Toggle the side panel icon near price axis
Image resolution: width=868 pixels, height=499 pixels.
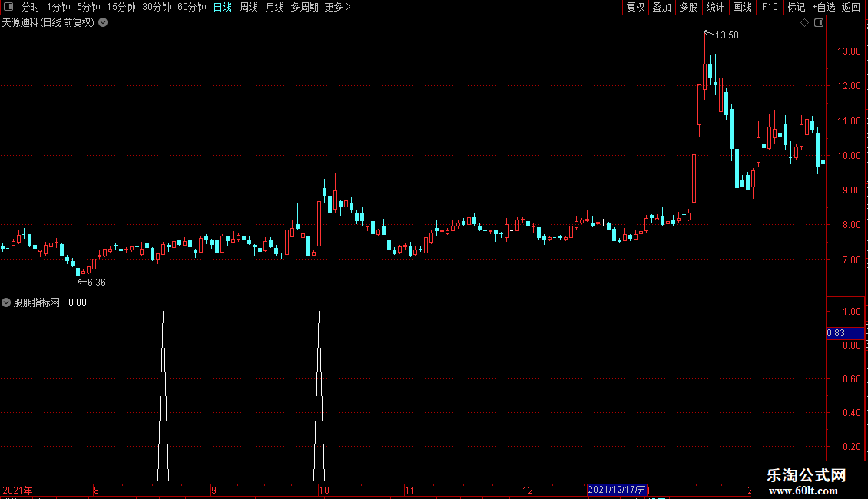point(819,23)
